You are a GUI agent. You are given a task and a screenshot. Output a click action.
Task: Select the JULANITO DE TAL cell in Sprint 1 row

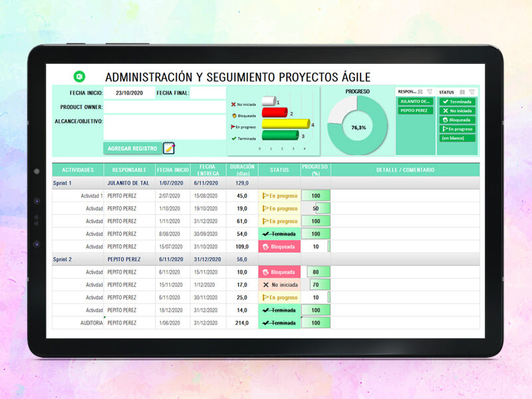pyautogui.click(x=128, y=184)
